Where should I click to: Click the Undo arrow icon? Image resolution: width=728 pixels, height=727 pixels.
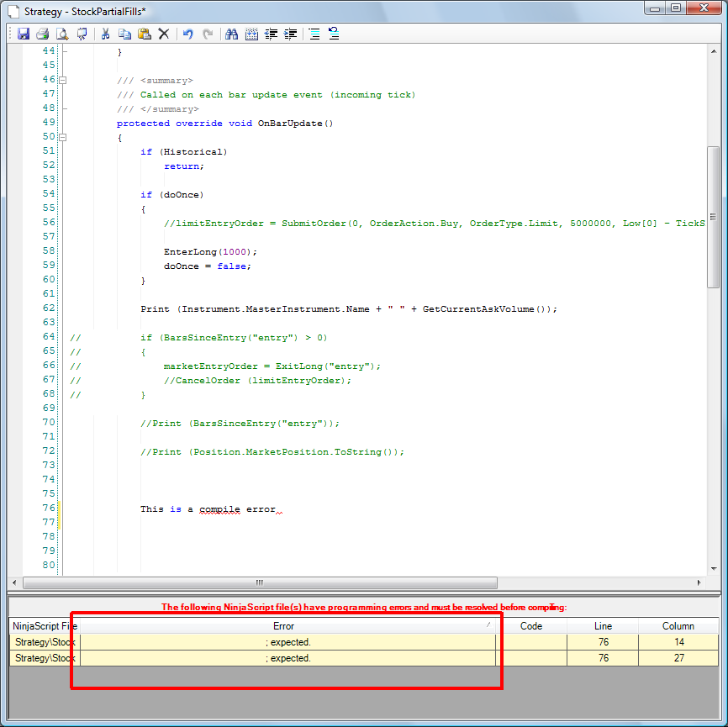pyautogui.click(x=187, y=34)
